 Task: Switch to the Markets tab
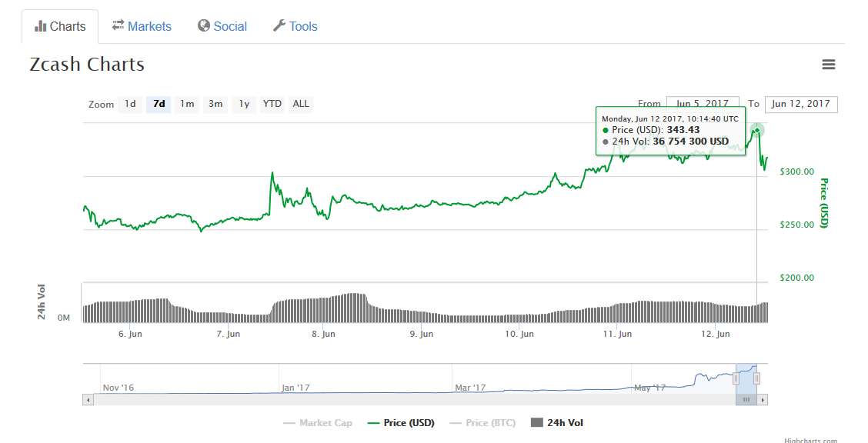coord(142,27)
